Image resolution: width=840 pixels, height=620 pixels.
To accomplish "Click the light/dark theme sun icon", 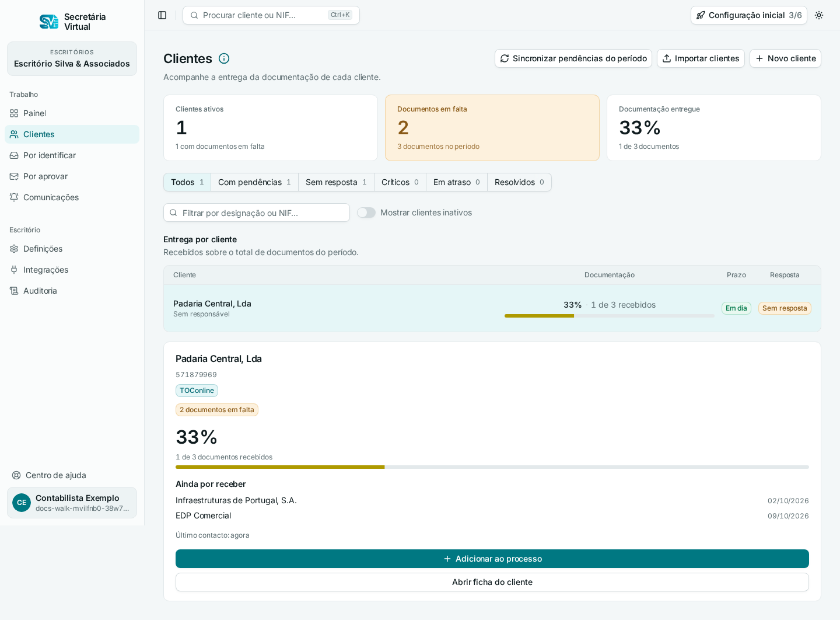I will tap(819, 15).
